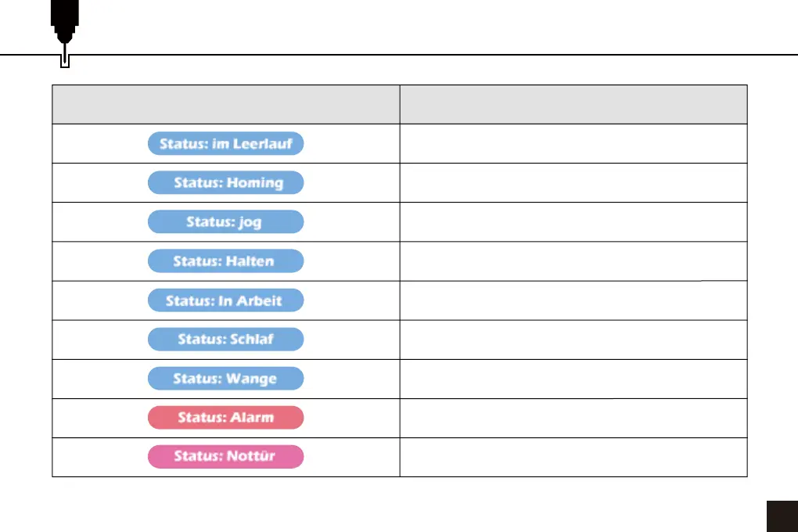Select the 'Status: Homing' badge
The width and height of the screenshot is (798, 532).
coord(225,183)
